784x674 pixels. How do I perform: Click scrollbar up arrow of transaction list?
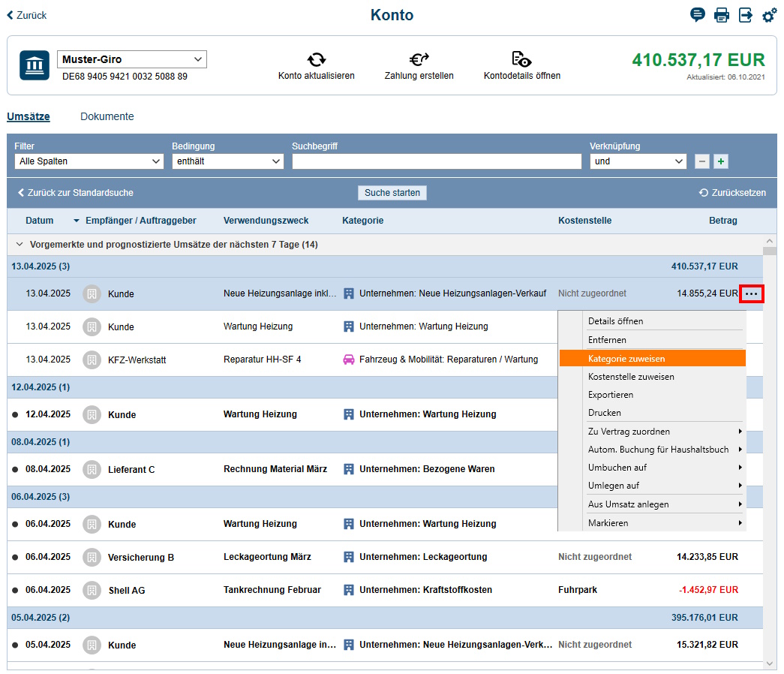click(x=770, y=240)
